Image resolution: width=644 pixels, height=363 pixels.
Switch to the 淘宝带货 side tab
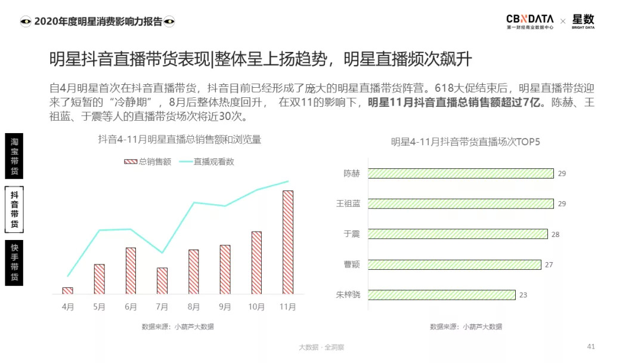click(x=14, y=156)
